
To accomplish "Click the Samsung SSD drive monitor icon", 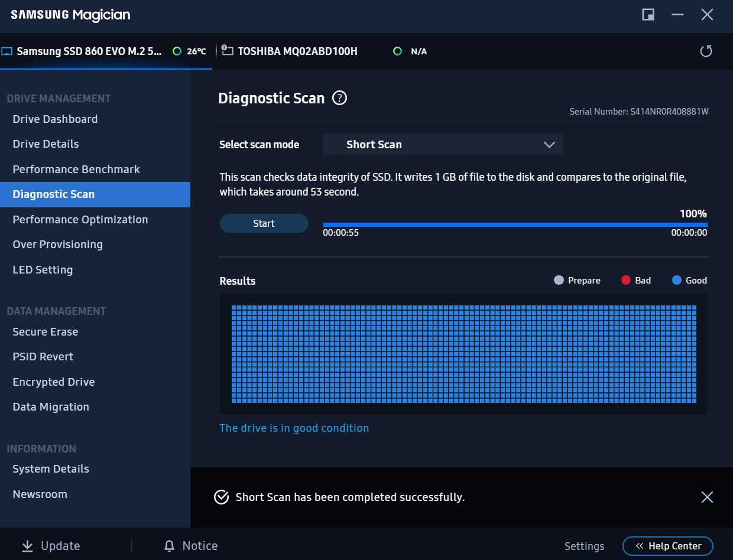I will [x=7, y=51].
